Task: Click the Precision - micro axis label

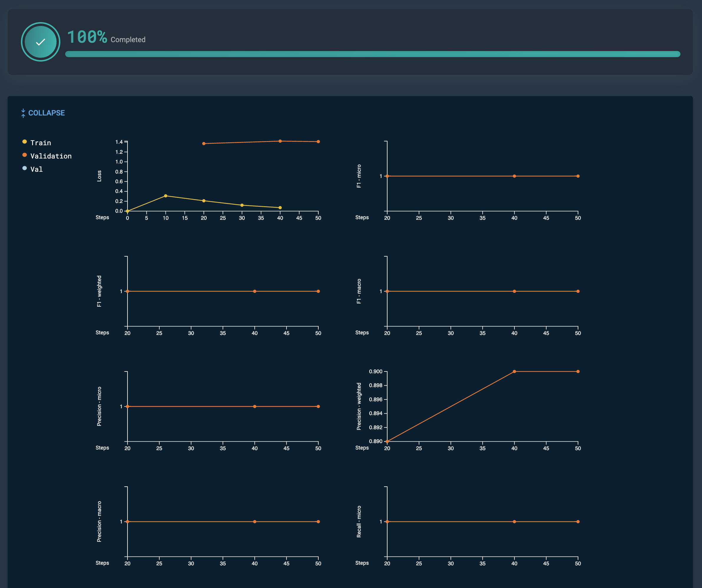Action: click(99, 406)
